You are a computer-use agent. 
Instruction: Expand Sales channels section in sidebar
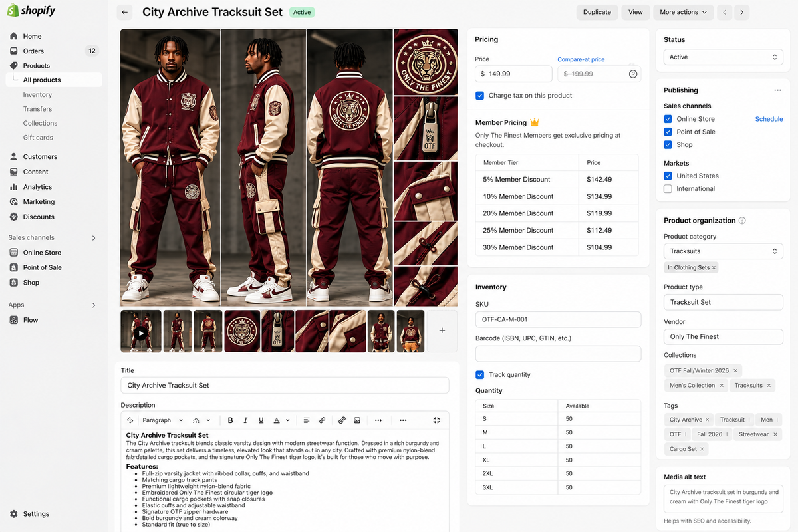coord(93,237)
